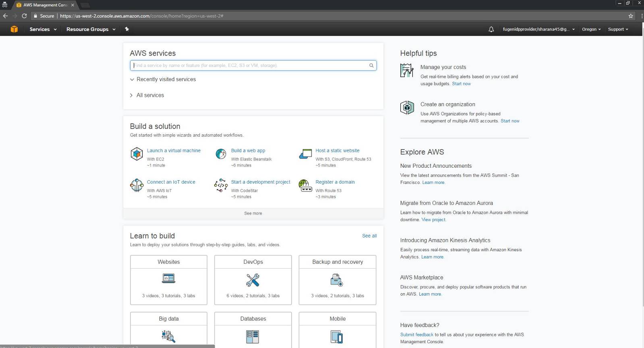Open the Mobile card title
The image size is (644, 348).
click(338, 319)
